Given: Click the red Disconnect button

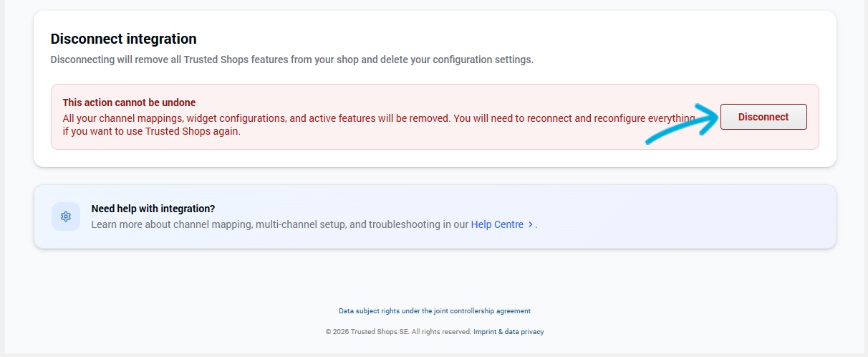Looking at the screenshot, I should [763, 117].
